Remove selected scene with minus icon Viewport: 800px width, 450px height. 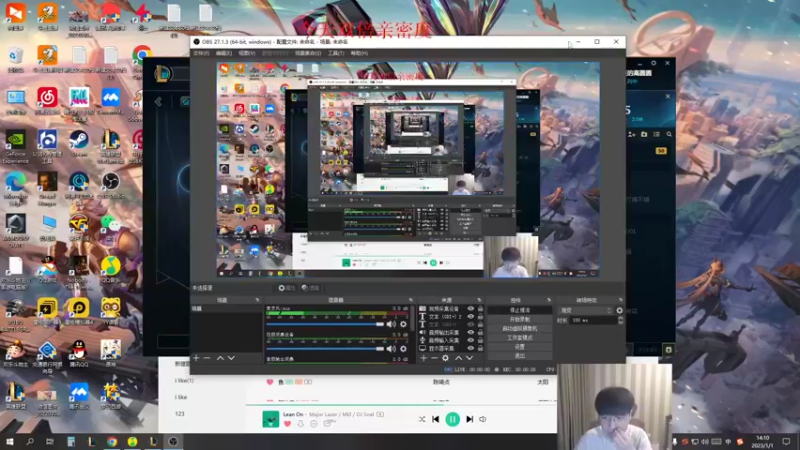pos(207,358)
